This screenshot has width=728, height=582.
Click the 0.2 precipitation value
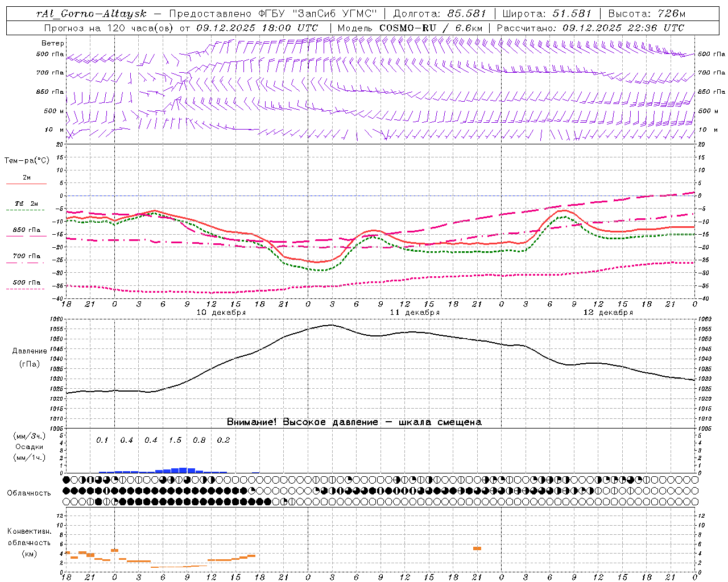pyautogui.click(x=224, y=440)
